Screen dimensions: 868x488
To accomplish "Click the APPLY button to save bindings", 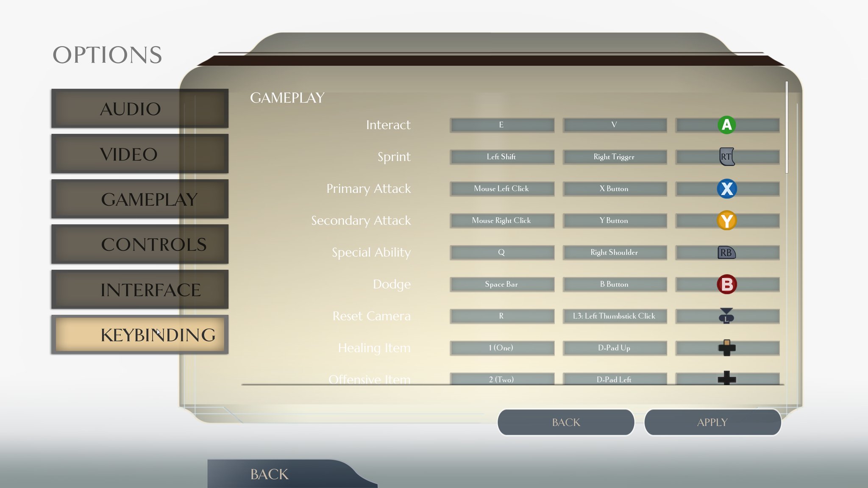I will [712, 422].
